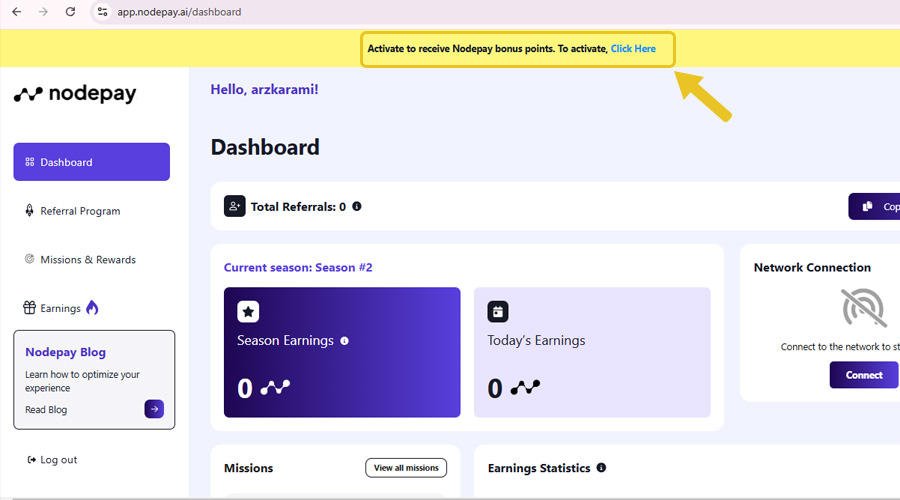
Task: Click info icon next to Total Referrals
Action: (357, 206)
